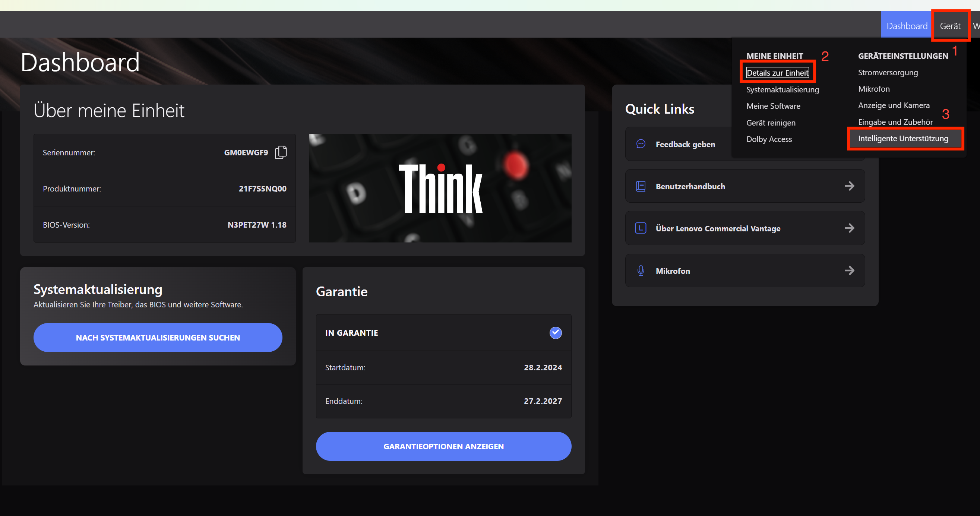Viewport: 980px width, 516px height.
Task: Click the BIOS-Version label
Action: pos(66,225)
